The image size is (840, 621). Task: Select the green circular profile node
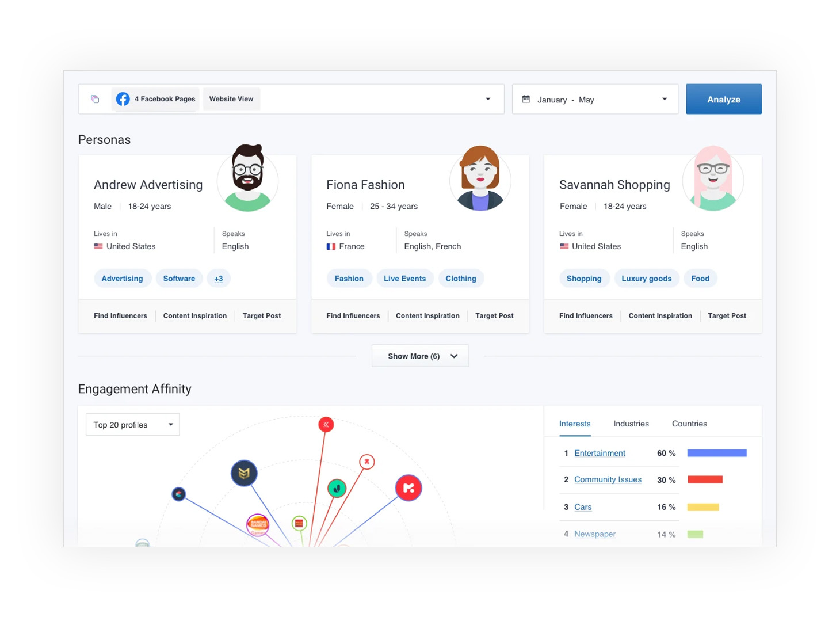coord(337,489)
